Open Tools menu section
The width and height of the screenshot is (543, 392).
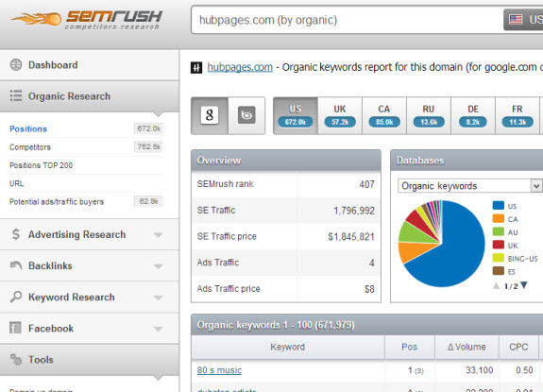coord(90,360)
